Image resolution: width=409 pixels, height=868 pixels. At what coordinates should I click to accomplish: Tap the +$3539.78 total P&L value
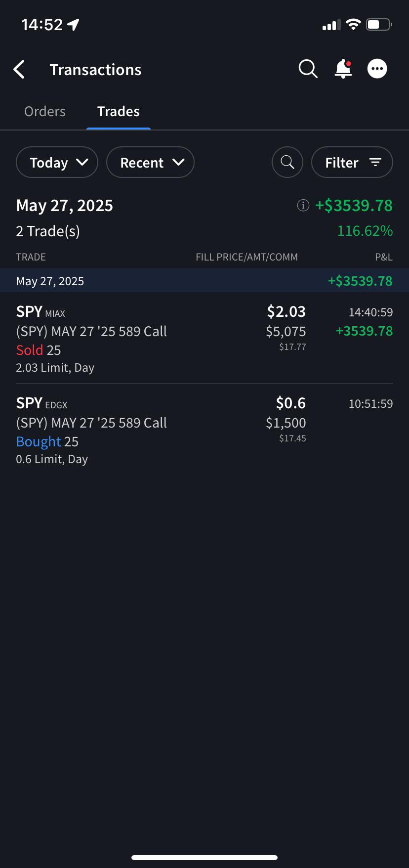pyautogui.click(x=354, y=205)
